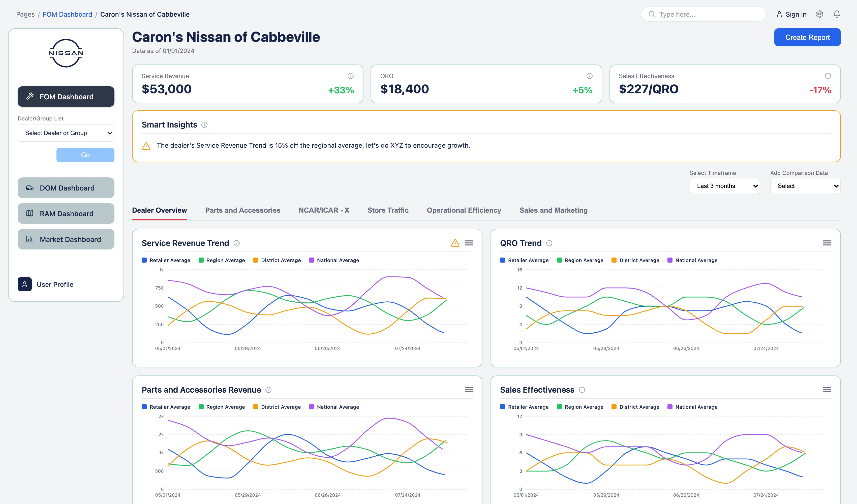
Task: Open QRO Trend chart hamburger menu
Action: coord(827,243)
